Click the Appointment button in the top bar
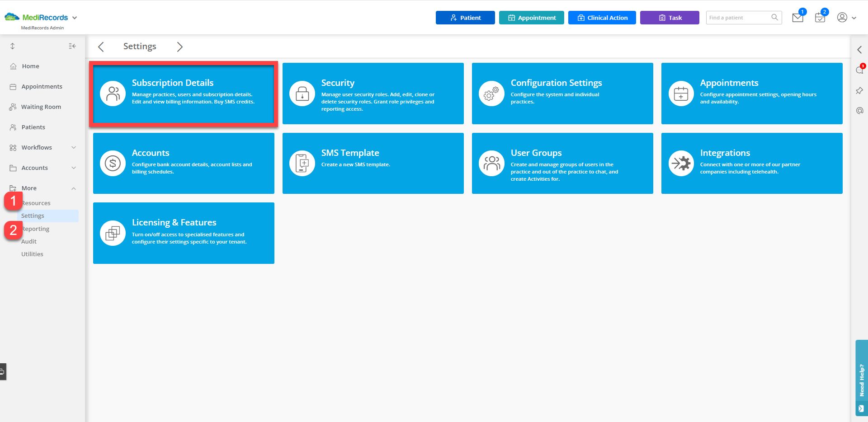Image resolution: width=868 pixels, height=422 pixels. point(531,18)
